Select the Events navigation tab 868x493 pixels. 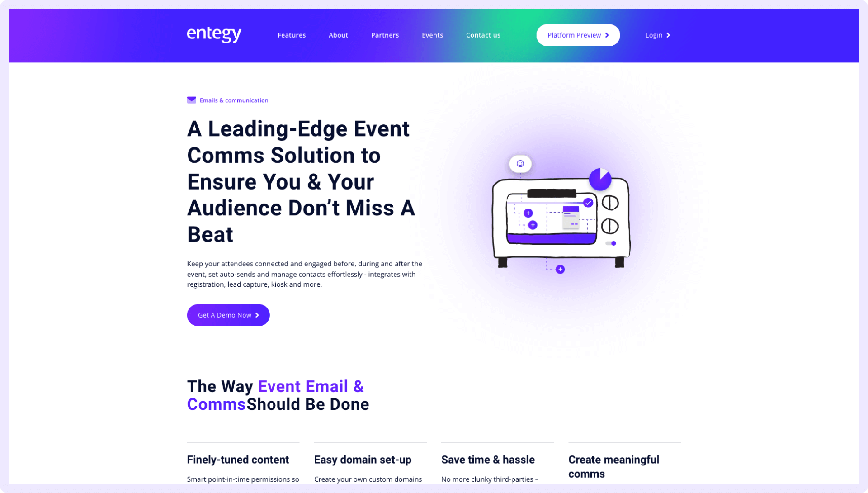[432, 34]
